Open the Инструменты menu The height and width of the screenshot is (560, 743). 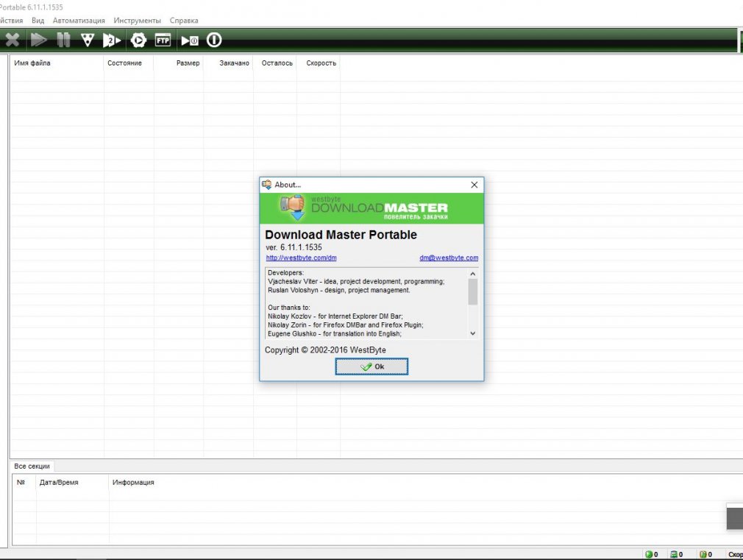[137, 21]
